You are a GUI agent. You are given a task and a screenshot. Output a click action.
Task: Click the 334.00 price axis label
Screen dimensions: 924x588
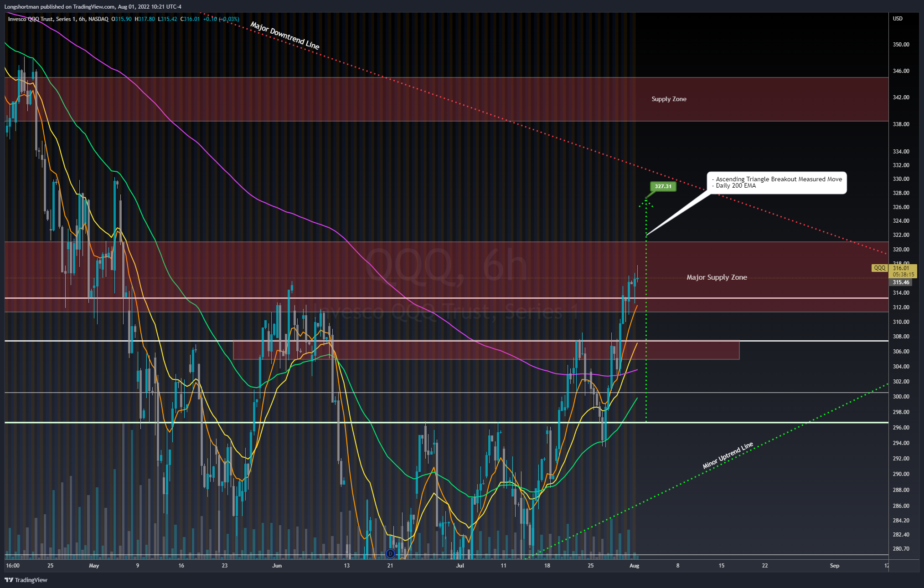[901, 152]
